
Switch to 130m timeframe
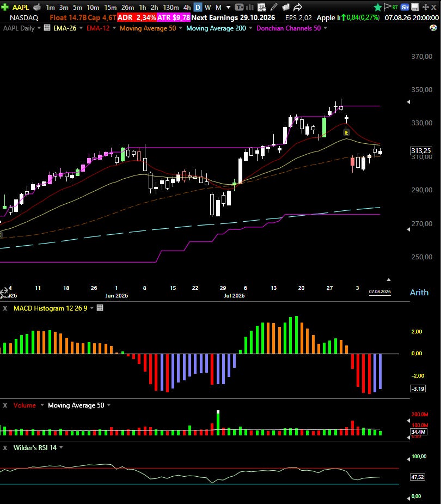170,7
